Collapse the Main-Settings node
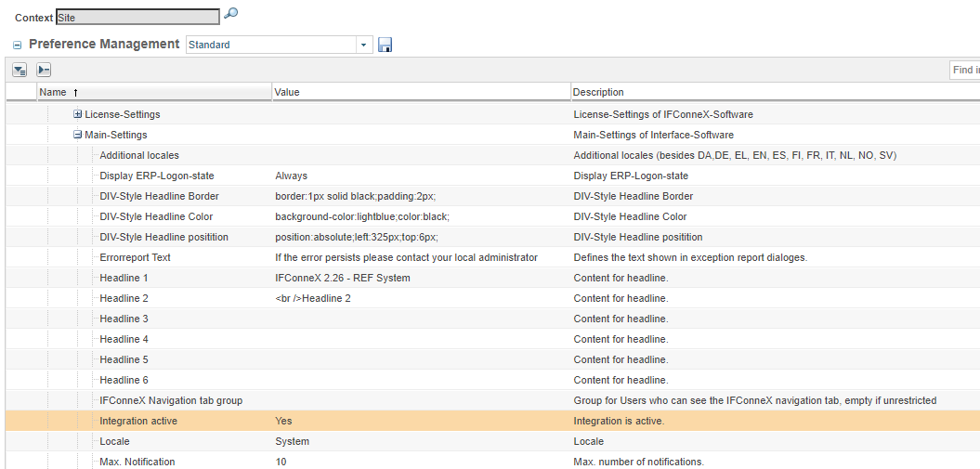Image resolution: width=980 pixels, height=469 pixels. pyautogui.click(x=78, y=135)
